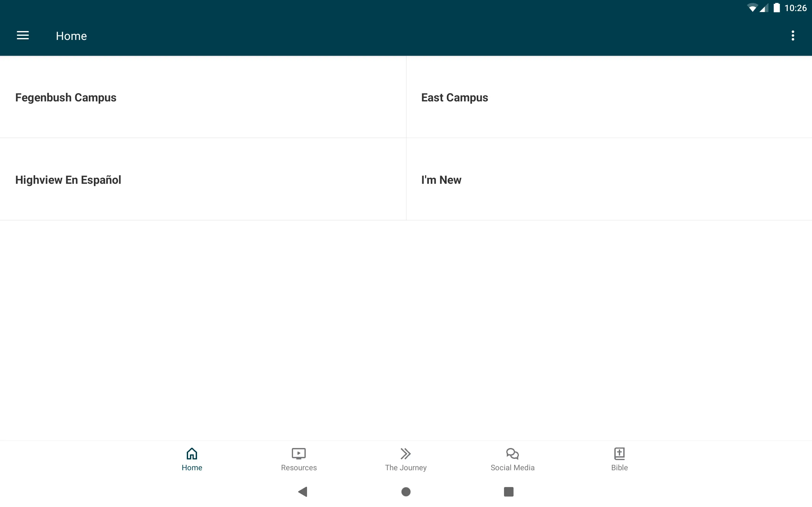Select Fegenbush Campus option
Viewport: 812px width, 507px height.
tap(65, 98)
